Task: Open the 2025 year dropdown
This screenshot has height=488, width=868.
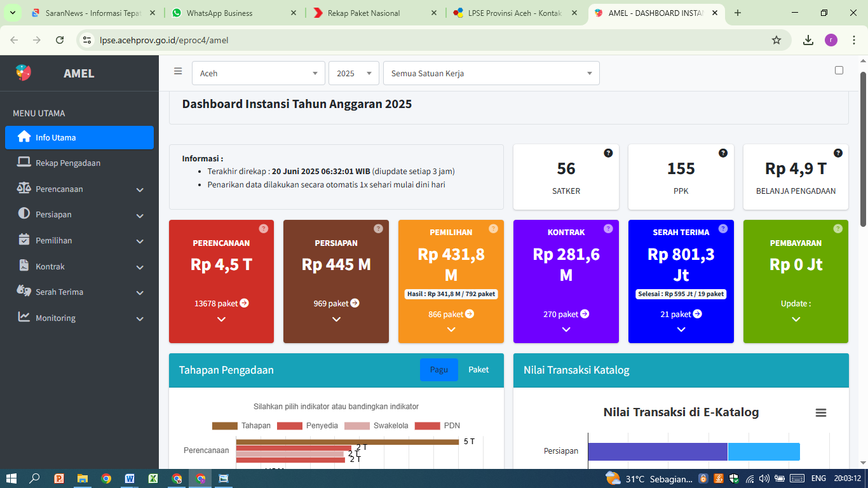Action: (353, 73)
